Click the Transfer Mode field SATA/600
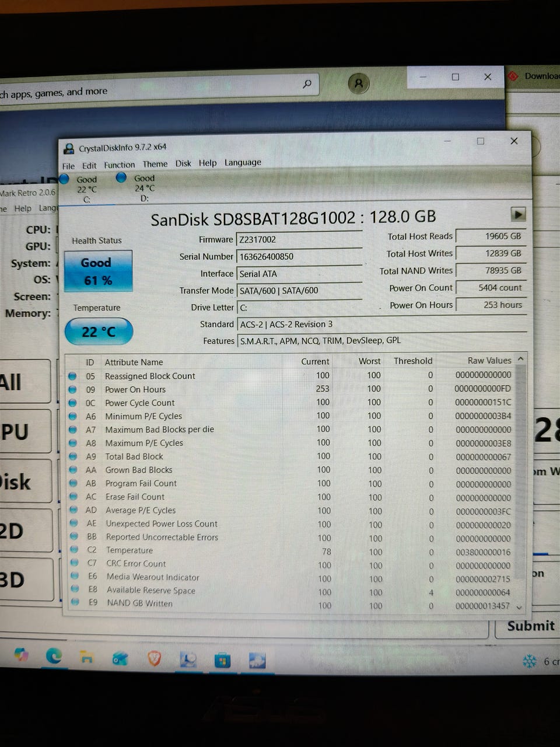Image resolution: width=560 pixels, height=747 pixels. click(299, 290)
